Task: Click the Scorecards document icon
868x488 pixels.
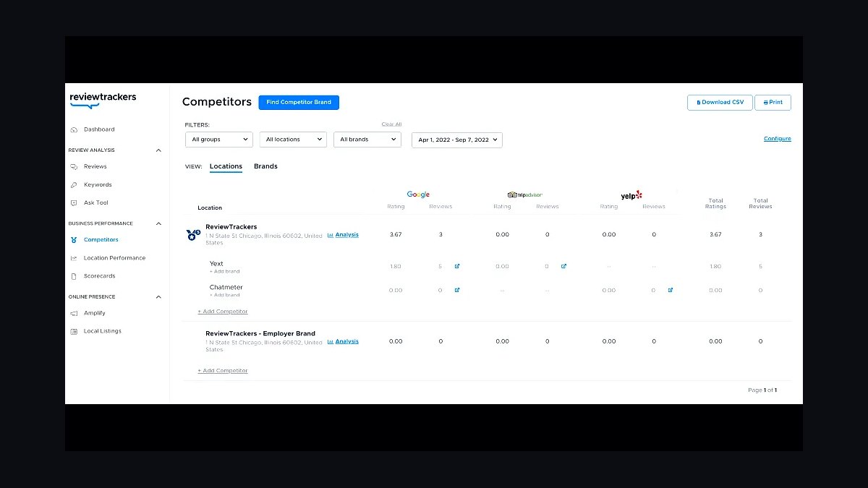Action: (x=74, y=276)
